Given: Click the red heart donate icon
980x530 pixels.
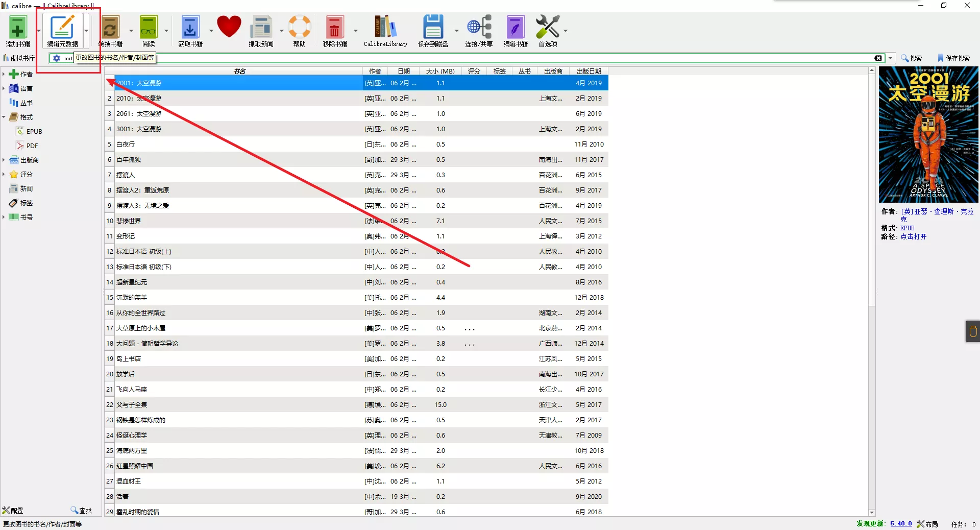Looking at the screenshot, I should pos(229,27).
